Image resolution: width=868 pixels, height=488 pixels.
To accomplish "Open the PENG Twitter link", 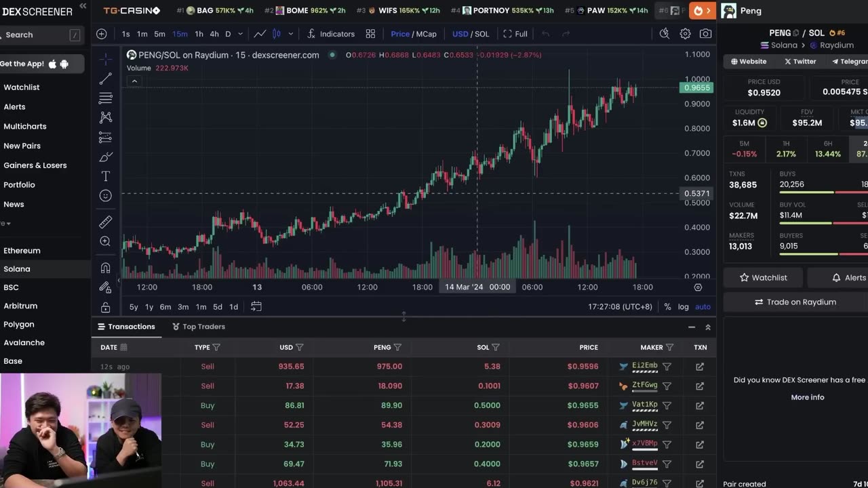I will (800, 61).
